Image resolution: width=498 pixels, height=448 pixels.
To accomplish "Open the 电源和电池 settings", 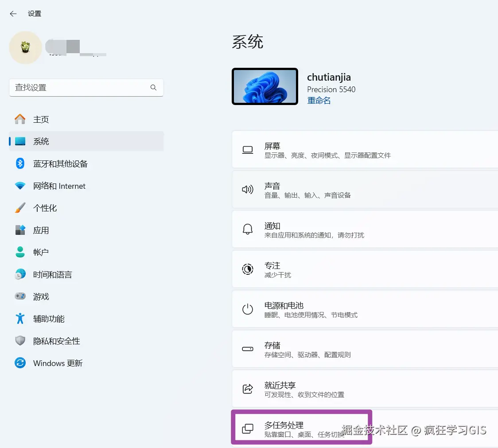I will [365, 309].
